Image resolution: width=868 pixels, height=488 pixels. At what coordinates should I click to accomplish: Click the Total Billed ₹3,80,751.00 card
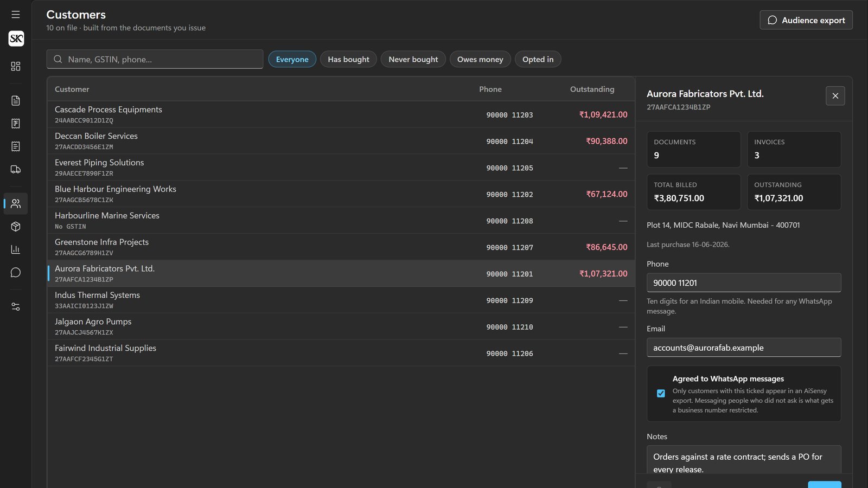pyautogui.click(x=694, y=192)
